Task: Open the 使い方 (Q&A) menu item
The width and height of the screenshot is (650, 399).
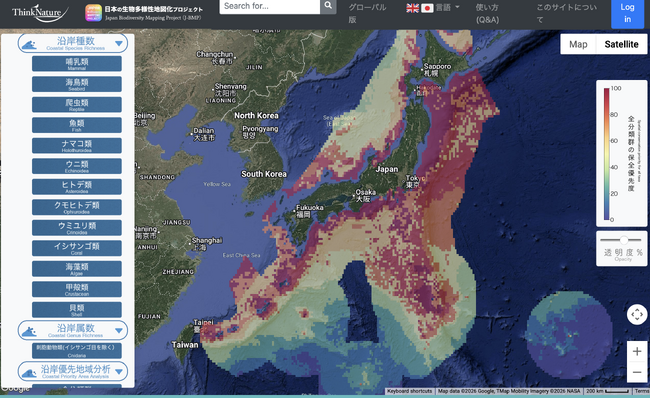Action: (488, 13)
